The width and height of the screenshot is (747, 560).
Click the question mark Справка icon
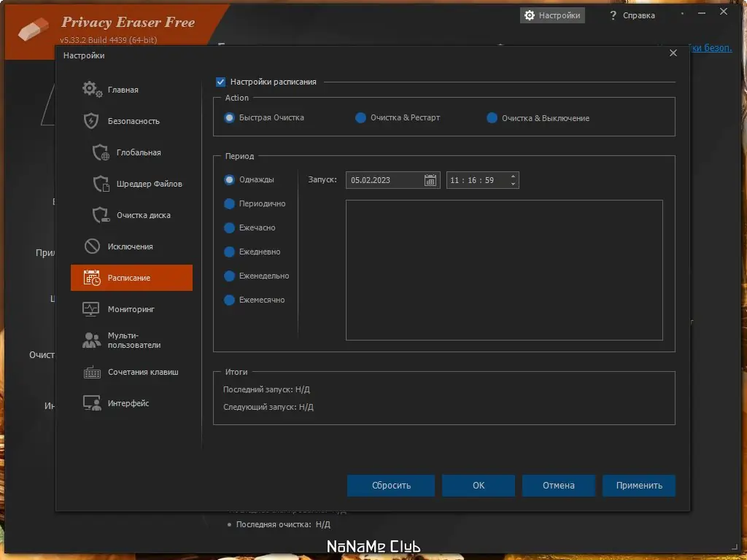pos(613,16)
